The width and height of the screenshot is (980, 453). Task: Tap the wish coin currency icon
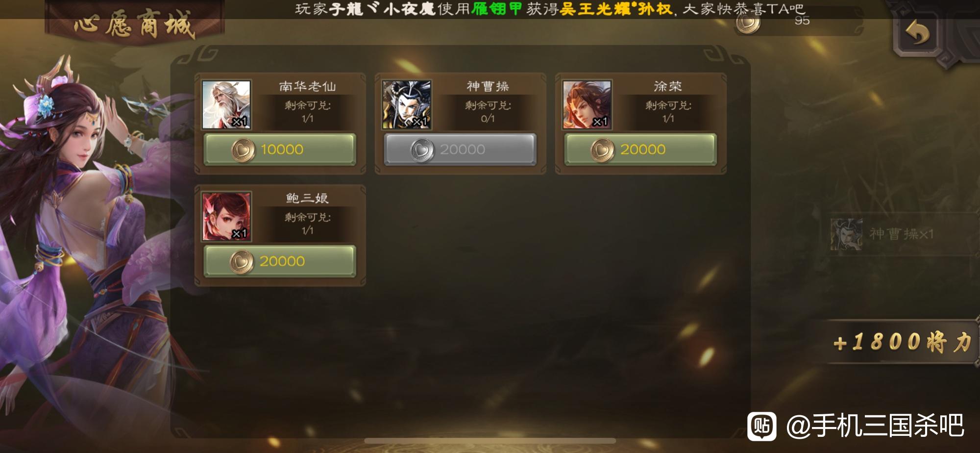pos(748,23)
